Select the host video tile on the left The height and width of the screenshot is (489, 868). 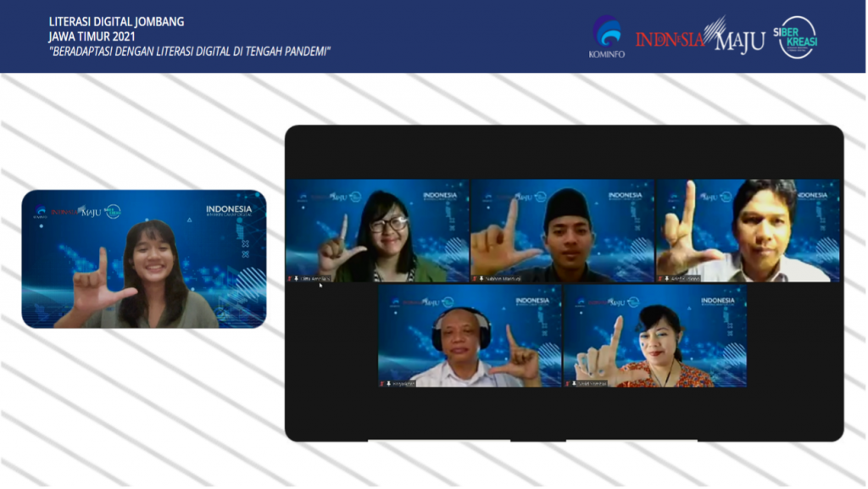[x=143, y=258]
